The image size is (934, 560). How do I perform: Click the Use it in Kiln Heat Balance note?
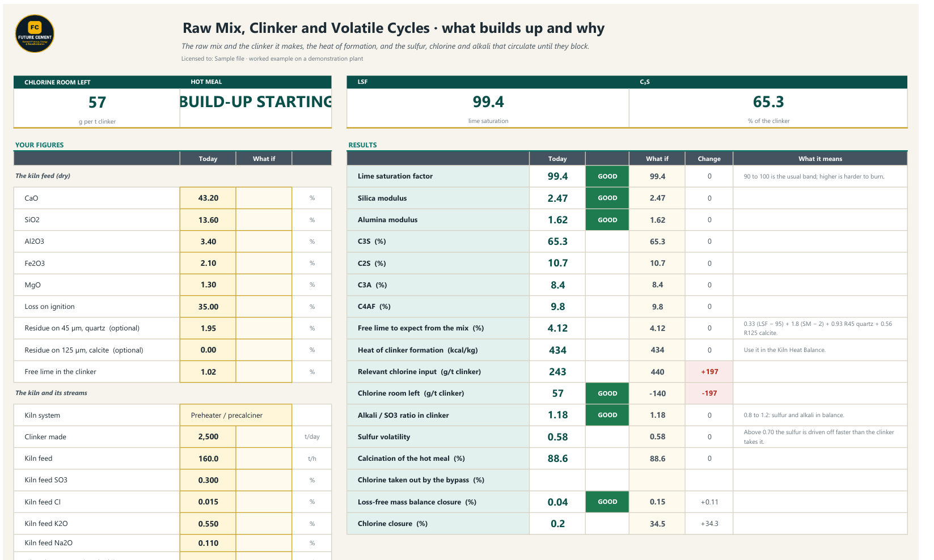click(x=784, y=350)
